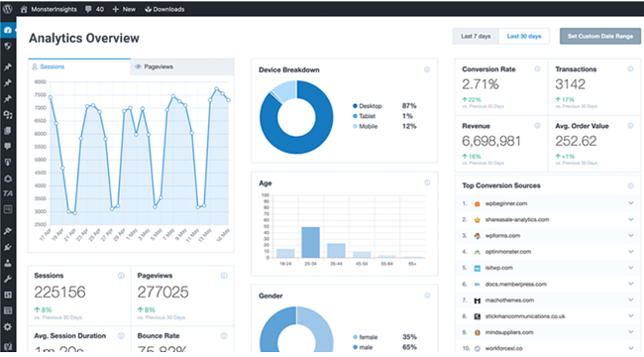Open the optinmonster.com source link
The image size is (644, 357).
(508, 251)
